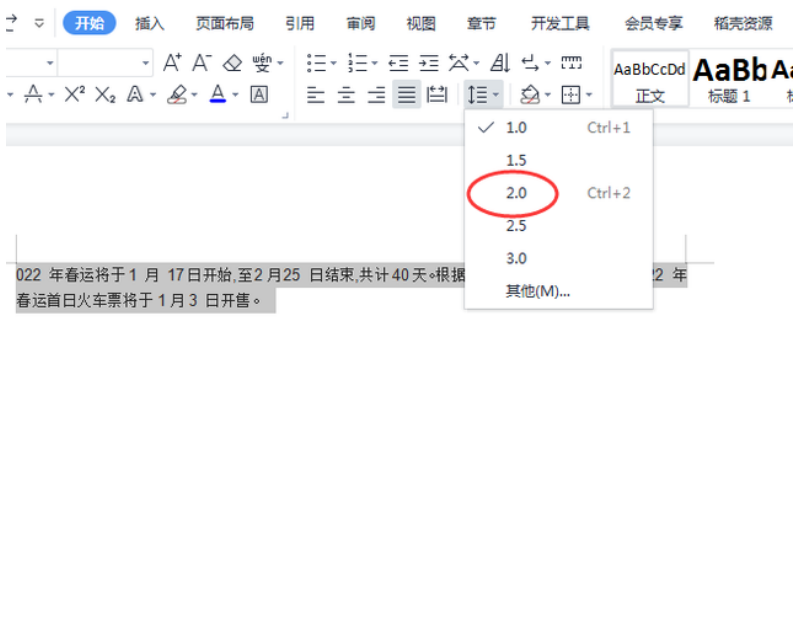Center align the paragraph
The height and width of the screenshot is (635, 793).
pos(346,95)
